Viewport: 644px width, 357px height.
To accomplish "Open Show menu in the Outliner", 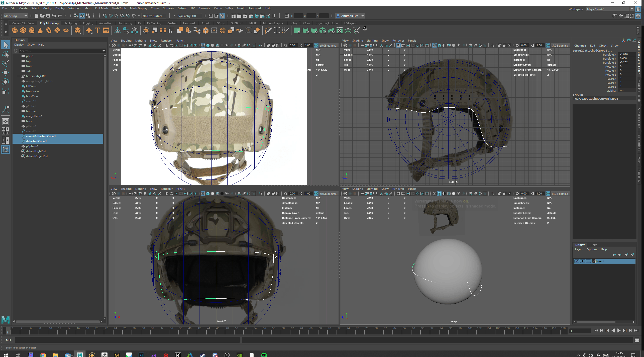I will (x=31, y=45).
